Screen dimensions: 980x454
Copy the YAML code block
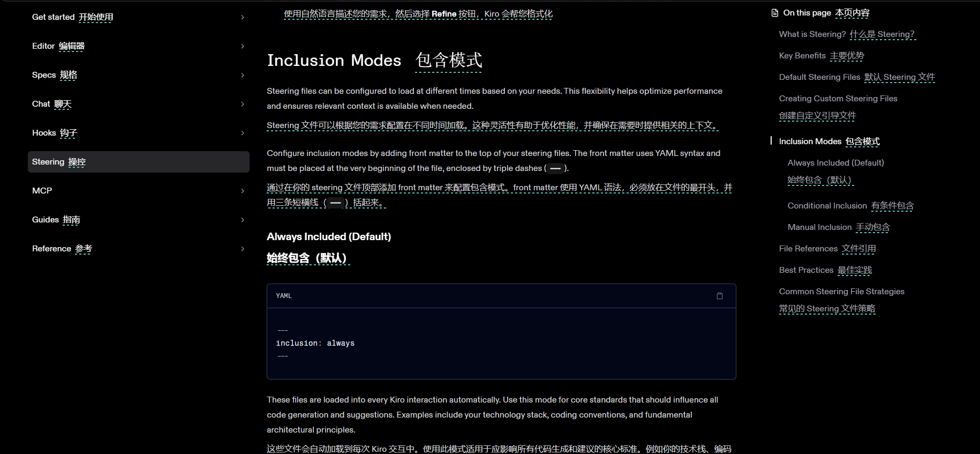(x=720, y=296)
